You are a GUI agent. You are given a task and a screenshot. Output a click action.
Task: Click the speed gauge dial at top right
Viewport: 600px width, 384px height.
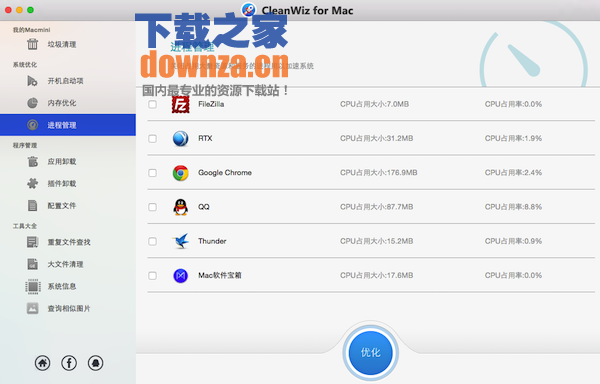tap(533, 55)
